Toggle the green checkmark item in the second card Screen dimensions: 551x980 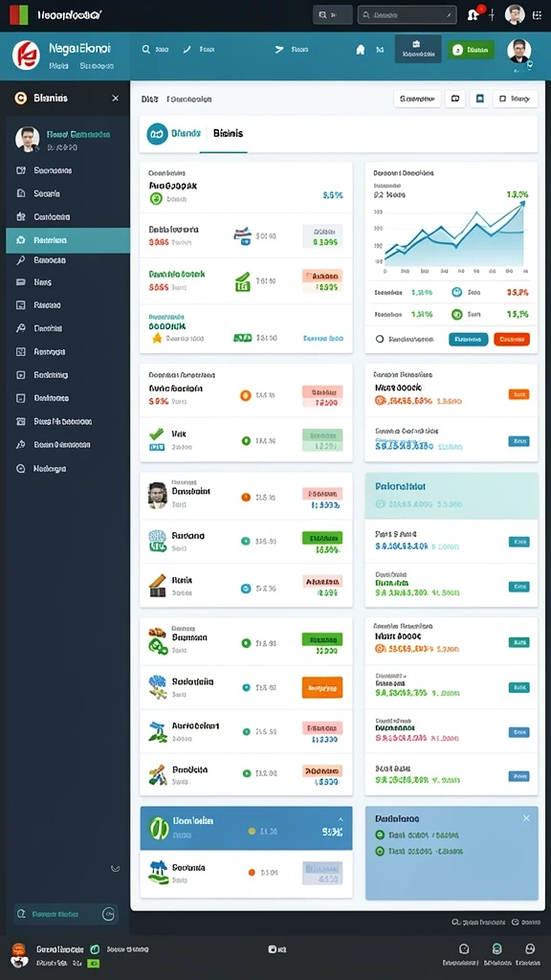tap(157, 434)
